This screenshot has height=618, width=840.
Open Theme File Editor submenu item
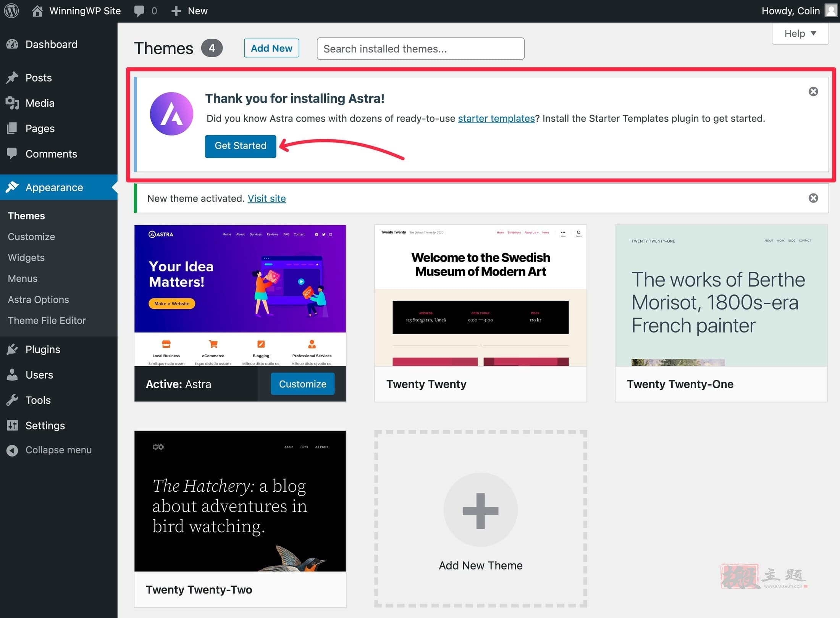pyautogui.click(x=47, y=320)
